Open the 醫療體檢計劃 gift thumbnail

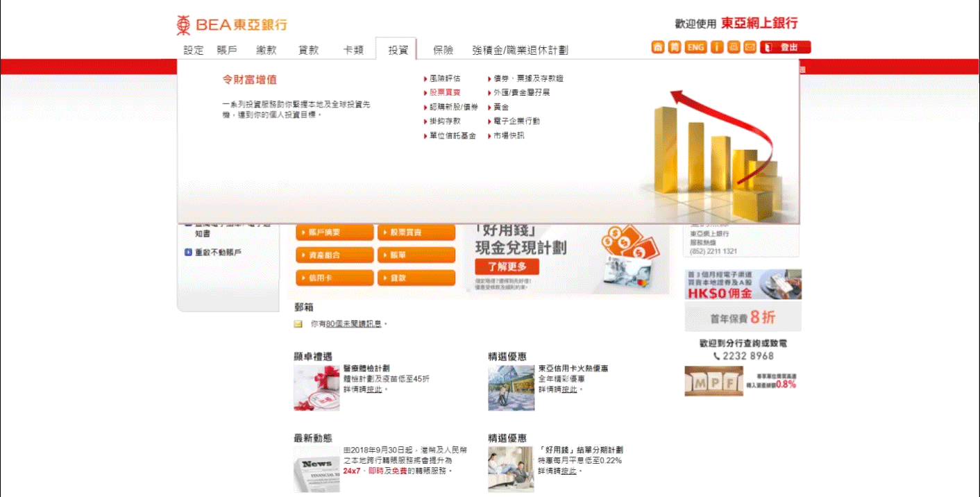point(316,387)
